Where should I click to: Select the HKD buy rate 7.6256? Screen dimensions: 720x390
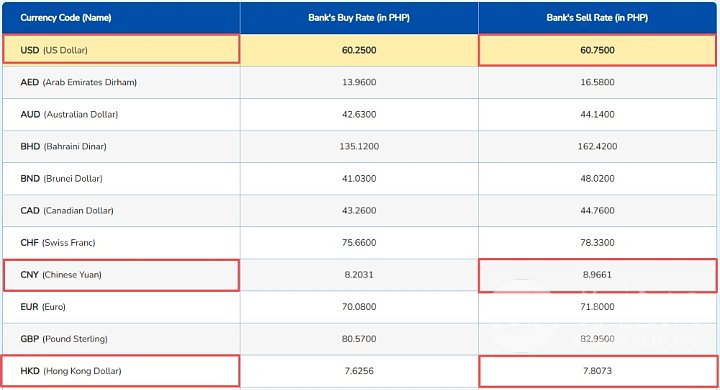359,371
